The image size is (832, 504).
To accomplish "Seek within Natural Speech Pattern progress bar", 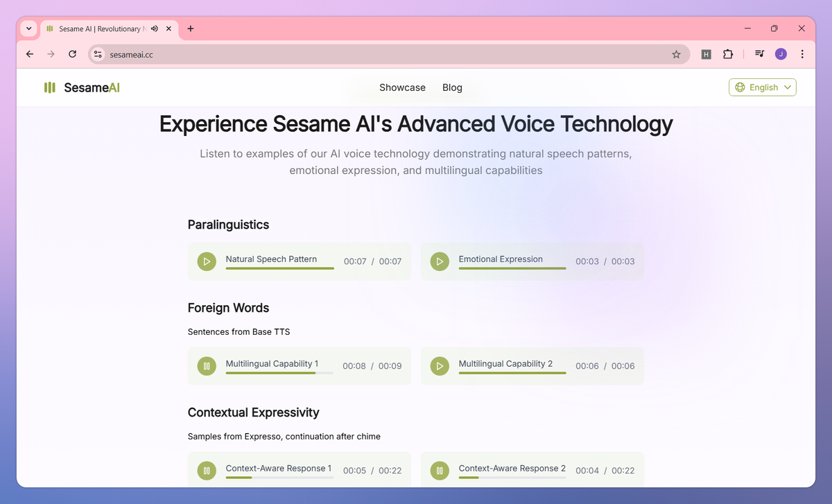I will pyautogui.click(x=279, y=268).
